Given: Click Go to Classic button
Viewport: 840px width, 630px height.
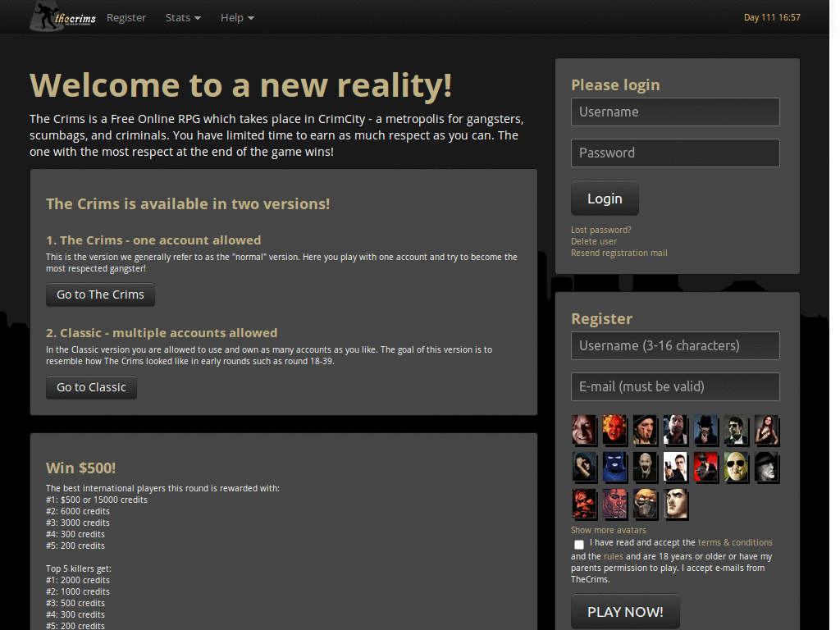Looking at the screenshot, I should pos(91,387).
